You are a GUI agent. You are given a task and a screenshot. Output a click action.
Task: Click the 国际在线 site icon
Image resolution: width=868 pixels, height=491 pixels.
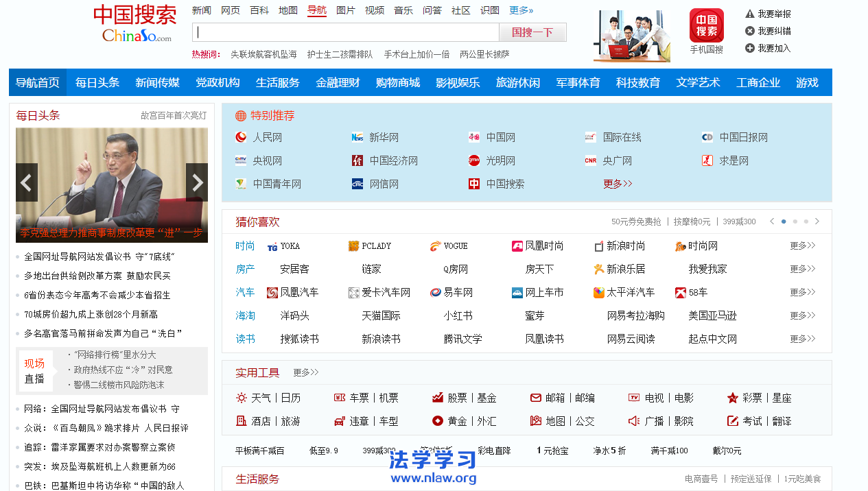click(591, 137)
